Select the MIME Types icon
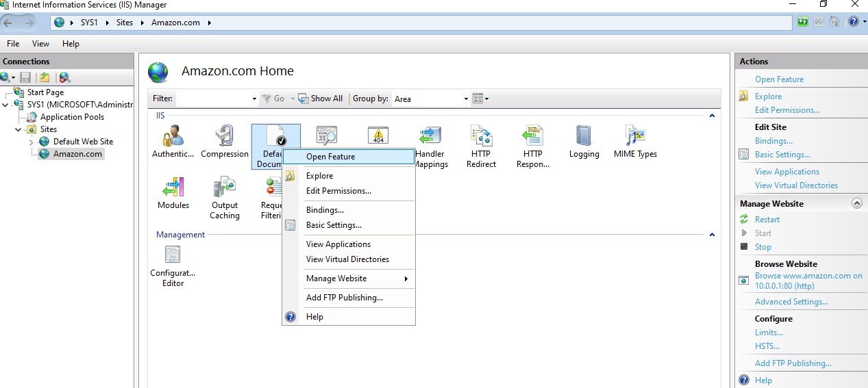Viewport: 868px width, 388px height. point(635,142)
